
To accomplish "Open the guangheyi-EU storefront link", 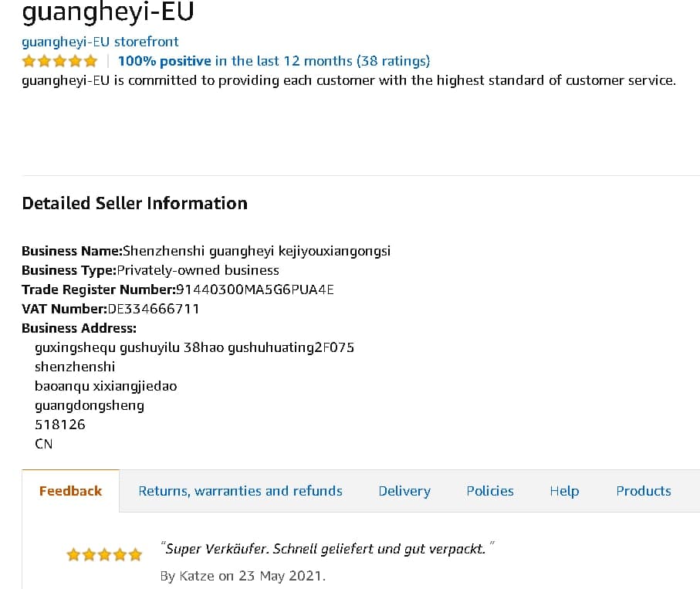I will click(100, 42).
